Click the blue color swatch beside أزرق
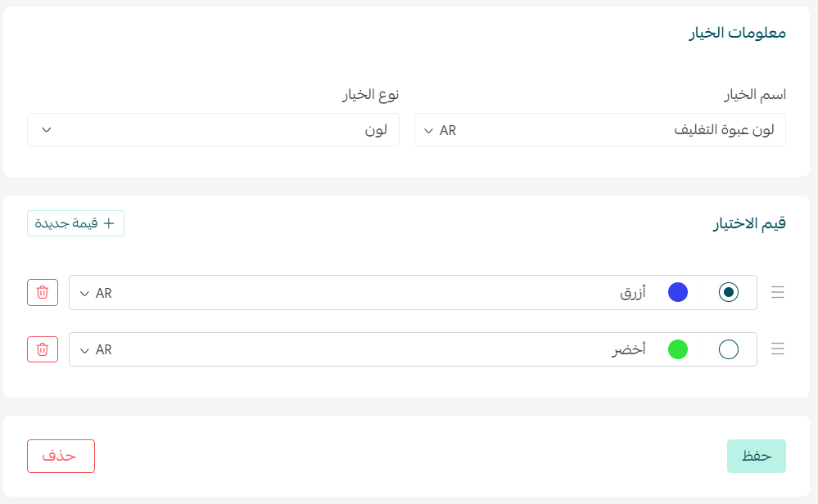 (x=678, y=292)
